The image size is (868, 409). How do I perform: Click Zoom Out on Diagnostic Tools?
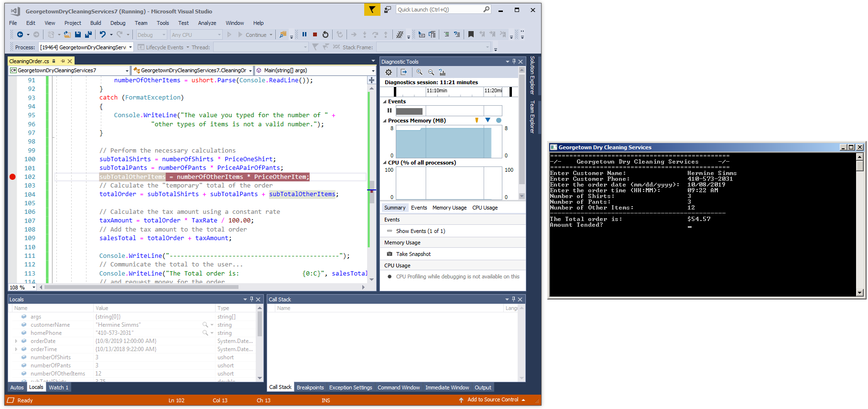coord(431,72)
